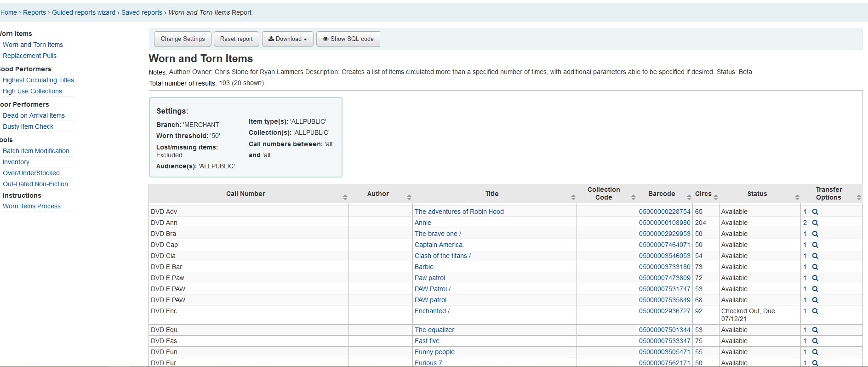
Task: Open title Enchanted
Action: click(432, 311)
